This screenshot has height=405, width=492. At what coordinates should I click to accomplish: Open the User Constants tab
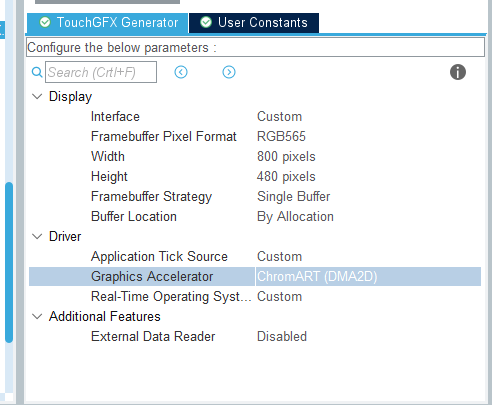254,23
